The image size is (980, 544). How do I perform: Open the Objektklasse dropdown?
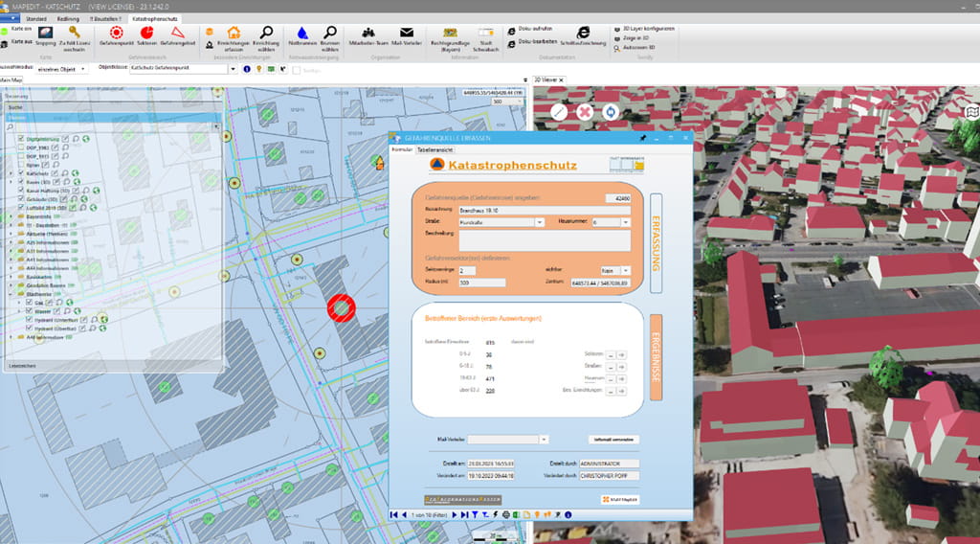pyautogui.click(x=235, y=69)
